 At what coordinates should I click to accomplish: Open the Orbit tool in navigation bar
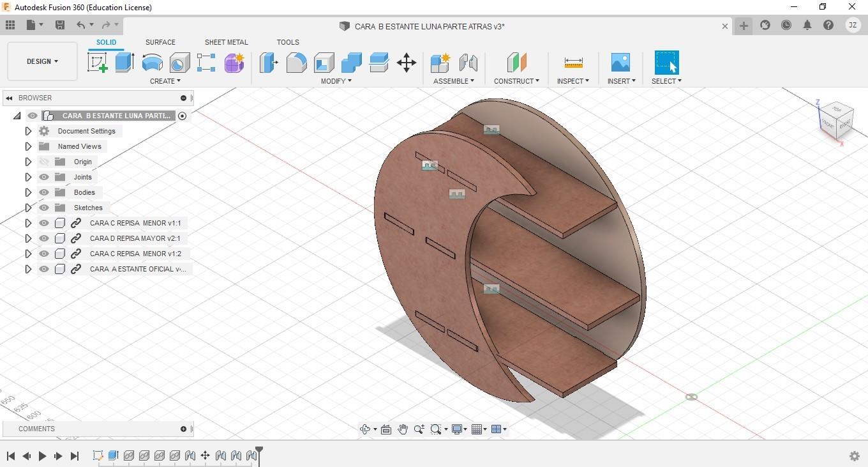[x=366, y=429]
